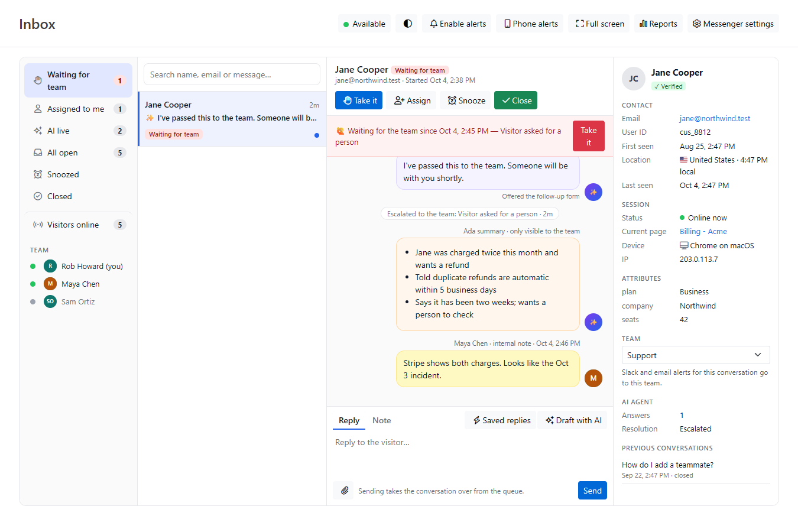Click AI avatar beside passed-to-team message
This screenshot has height=532, width=798.
593,192
